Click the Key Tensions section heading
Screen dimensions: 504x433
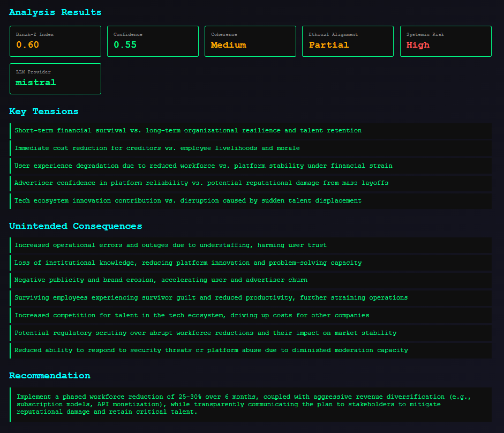click(x=44, y=111)
